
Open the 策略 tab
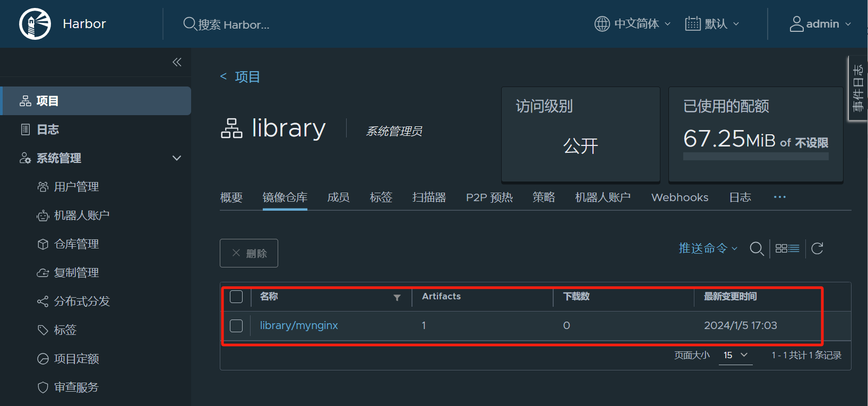(x=544, y=197)
